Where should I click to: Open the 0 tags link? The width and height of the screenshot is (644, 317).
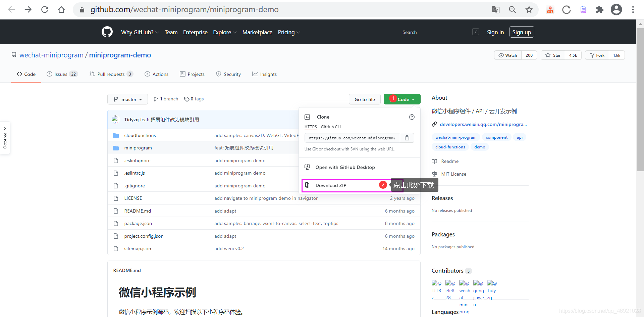pyautogui.click(x=194, y=99)
